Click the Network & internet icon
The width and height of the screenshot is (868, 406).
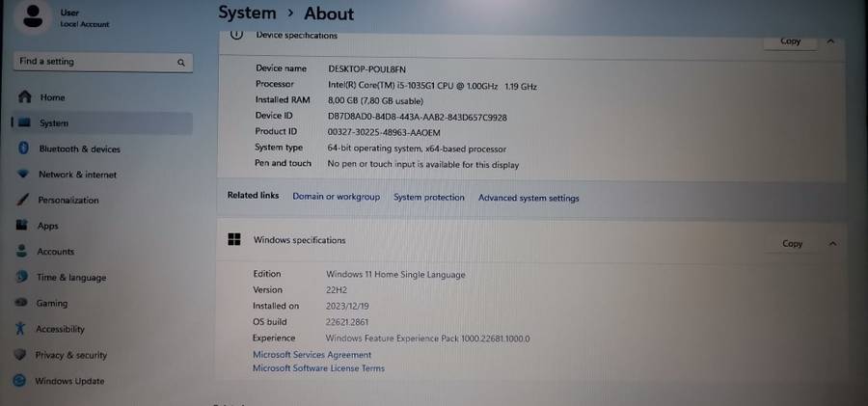(x=21, y=175)
